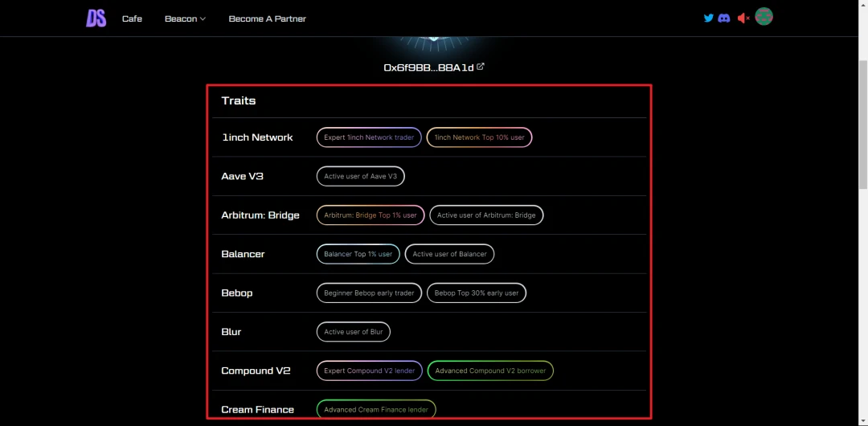Click the scrollbar up arrow
868x426 pixels.
[x=863, y=5]
